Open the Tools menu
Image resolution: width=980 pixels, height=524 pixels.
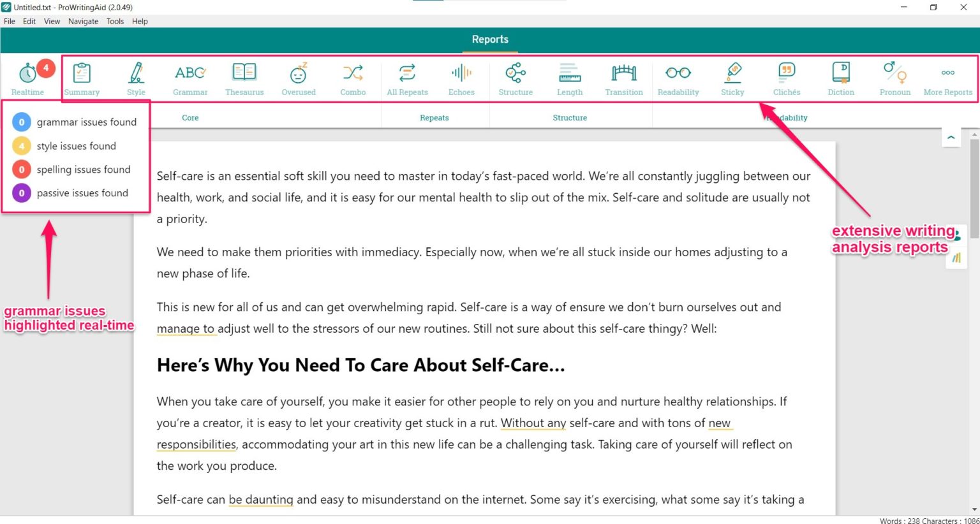115,21
